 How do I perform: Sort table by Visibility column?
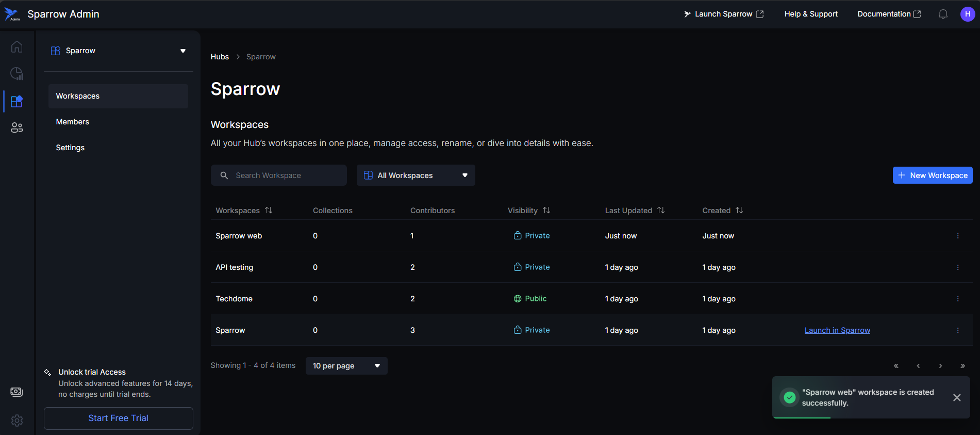tap(546, 211)
